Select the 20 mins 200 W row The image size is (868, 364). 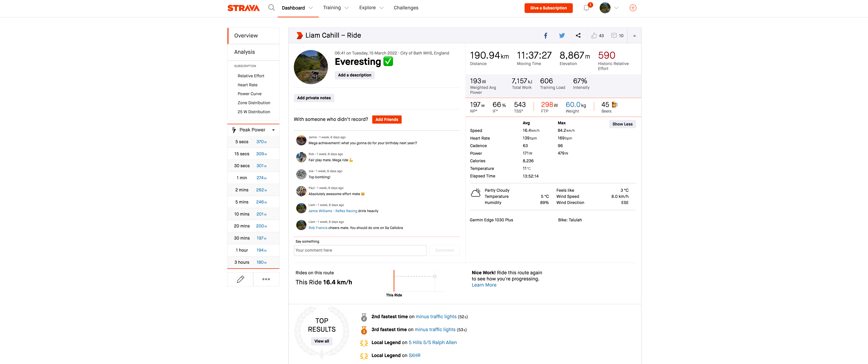point(253,226)
